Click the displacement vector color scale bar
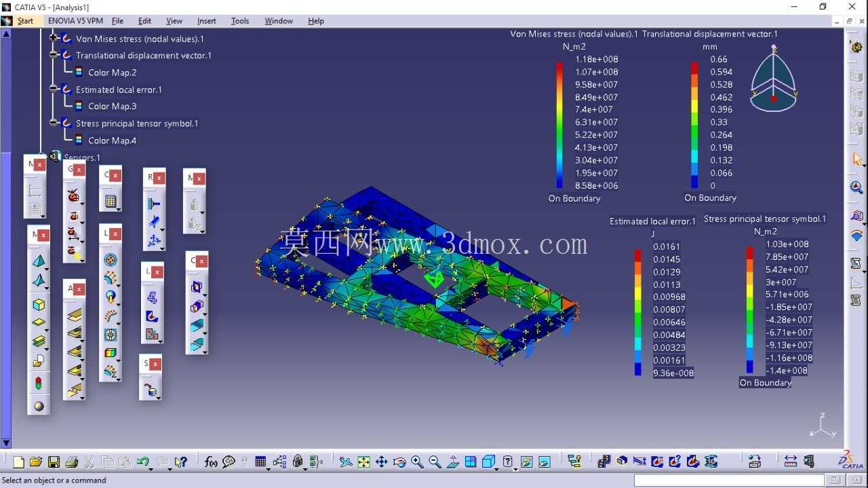 point(695,125)
